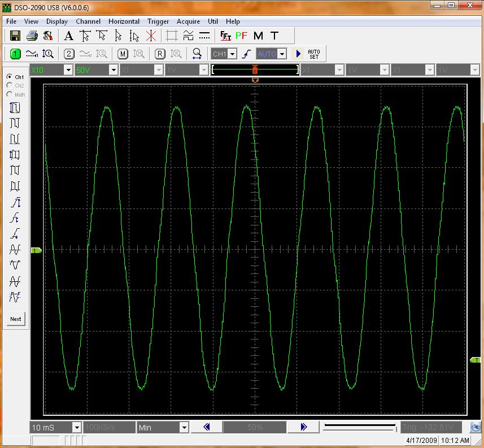The width and height of the screenshot is (484, 448).
Task: Expand the 50V volts-per-division dropdown
Action: click(x=113, y=70)
